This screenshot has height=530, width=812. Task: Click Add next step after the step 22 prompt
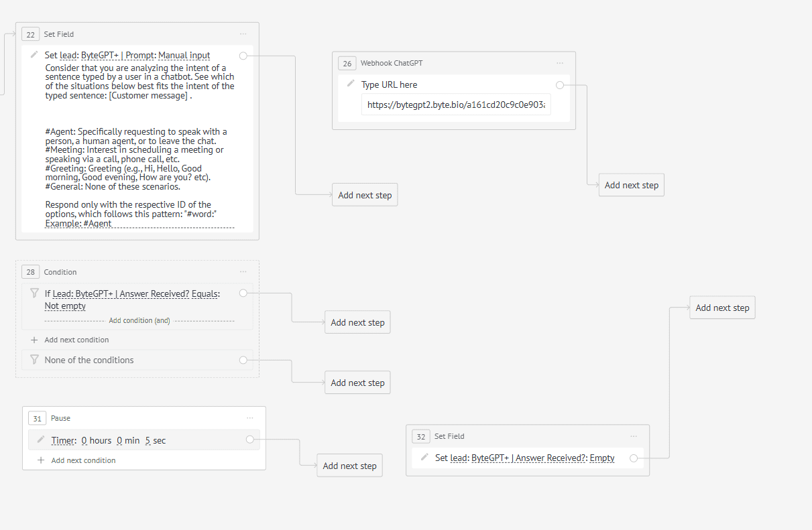[365, 195]
